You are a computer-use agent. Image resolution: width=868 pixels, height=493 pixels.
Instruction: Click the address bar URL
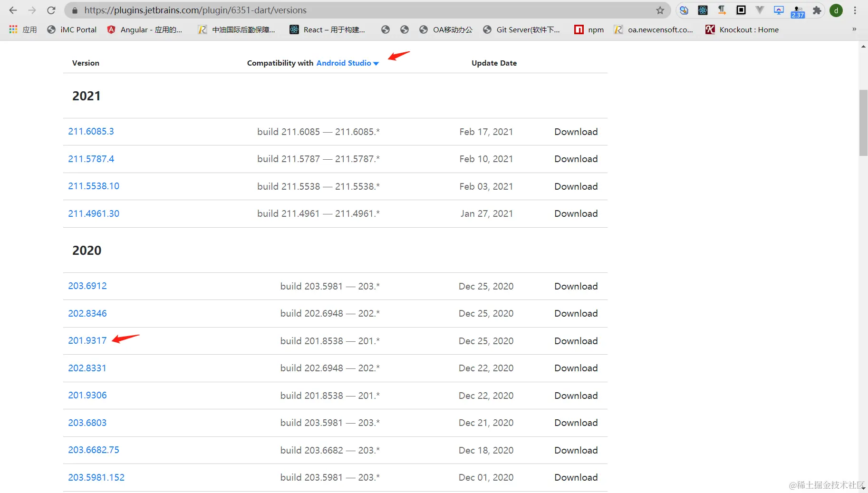pos(195,10)
